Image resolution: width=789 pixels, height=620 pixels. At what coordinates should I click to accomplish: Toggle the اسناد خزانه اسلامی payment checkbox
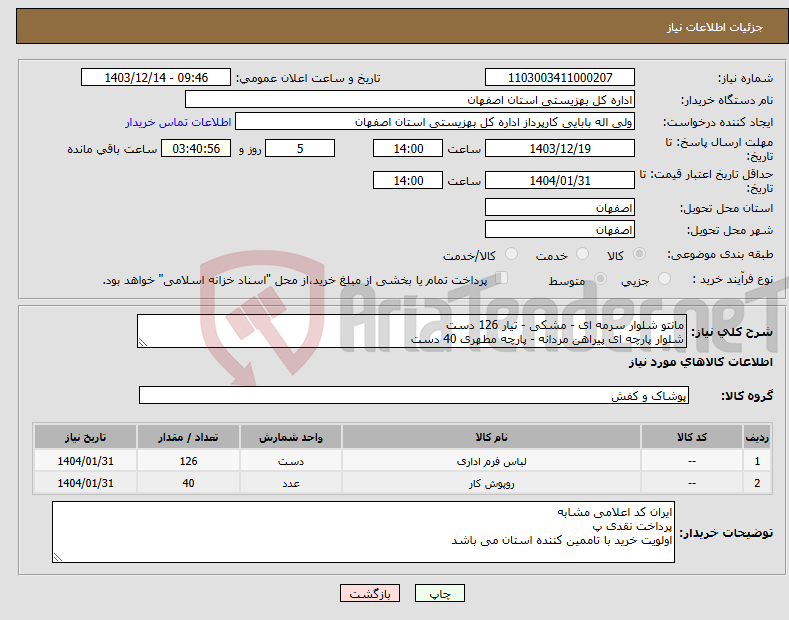click(502, 278)
